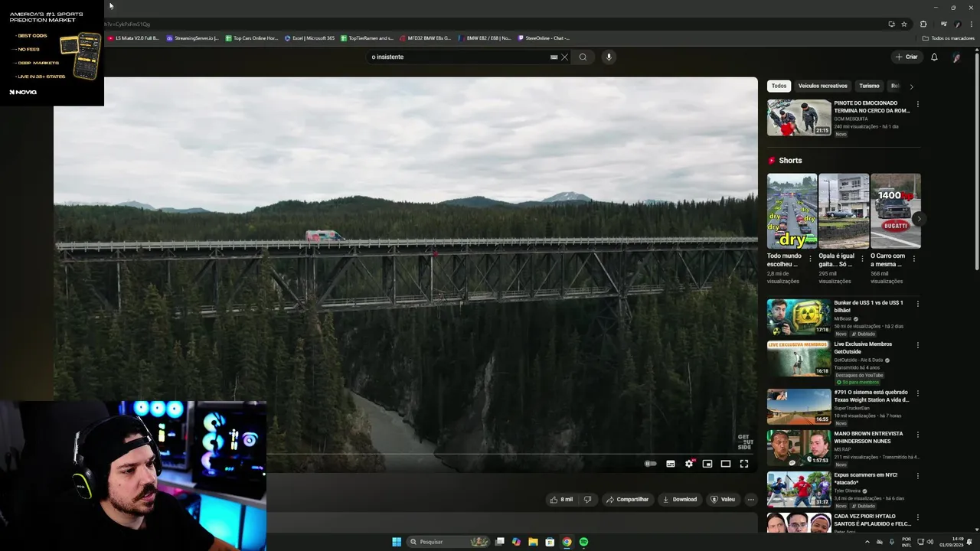This screenshot has width=980, height=551.
Task: Open the Criar create menu
Action: pos(906,57)
